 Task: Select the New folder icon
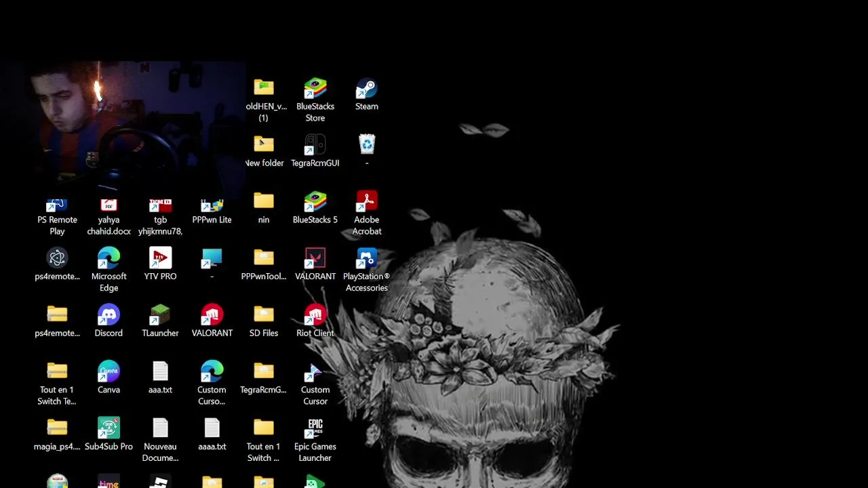(x=264, y=151)
